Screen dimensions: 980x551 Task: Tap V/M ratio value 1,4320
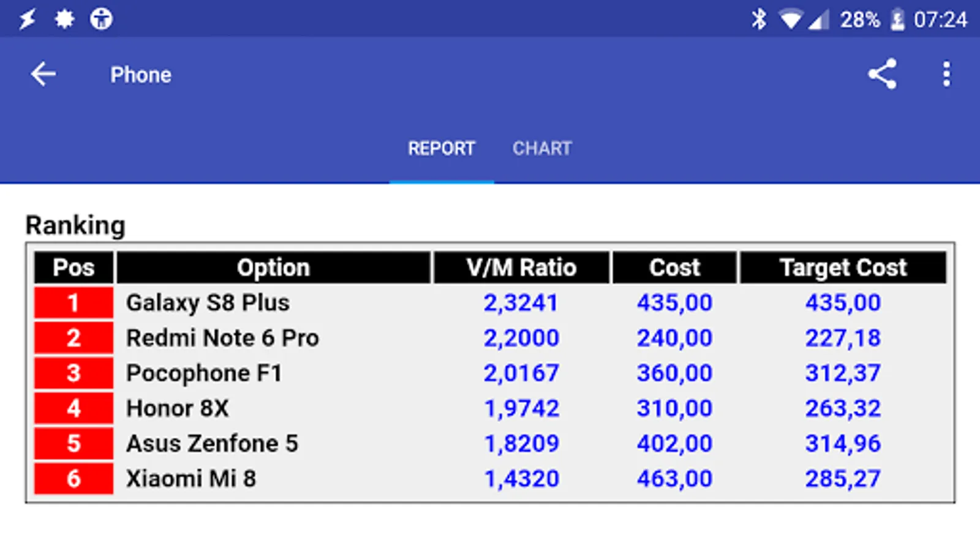click(521, 479)
